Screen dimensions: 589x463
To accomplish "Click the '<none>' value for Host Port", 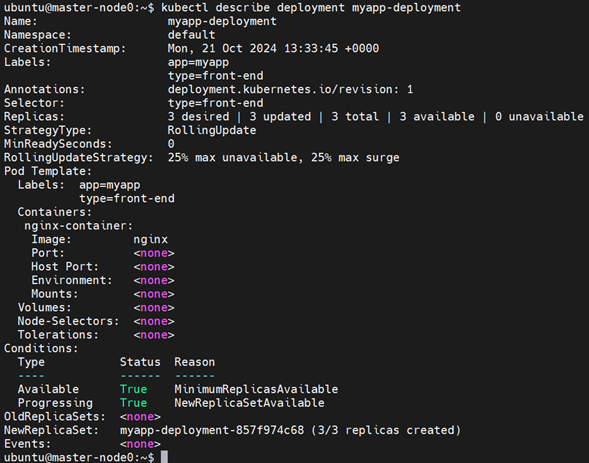I will click(x=154, y=267).
